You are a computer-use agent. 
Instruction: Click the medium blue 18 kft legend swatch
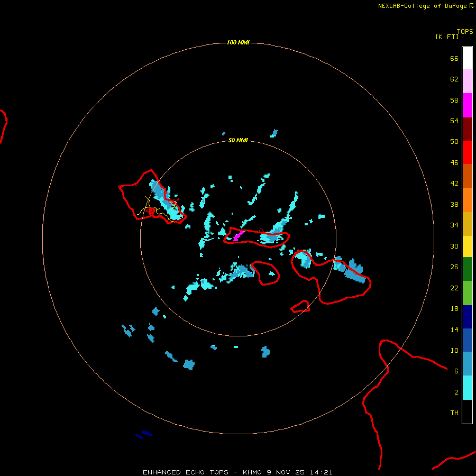point(467,340)
